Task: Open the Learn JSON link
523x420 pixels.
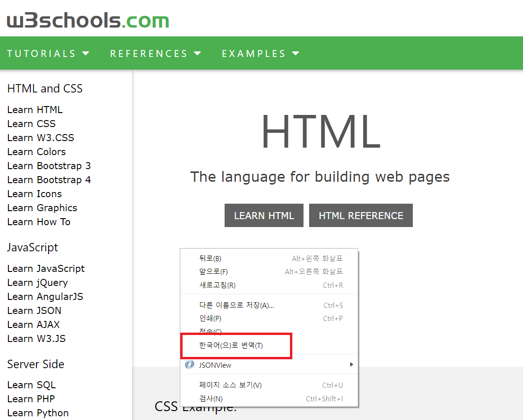Action: tap(35, 311)
